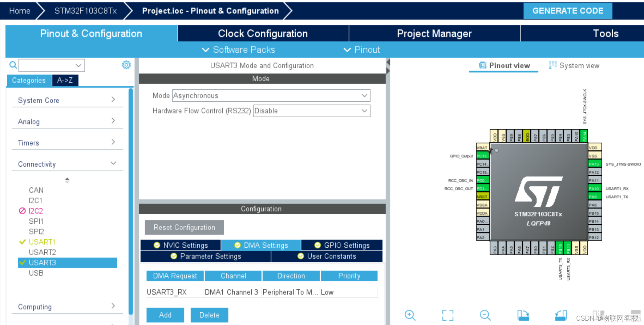Rotate the chip counter-clockwise
The height and width of the screenshot is (325, 644).
(561, 315)
